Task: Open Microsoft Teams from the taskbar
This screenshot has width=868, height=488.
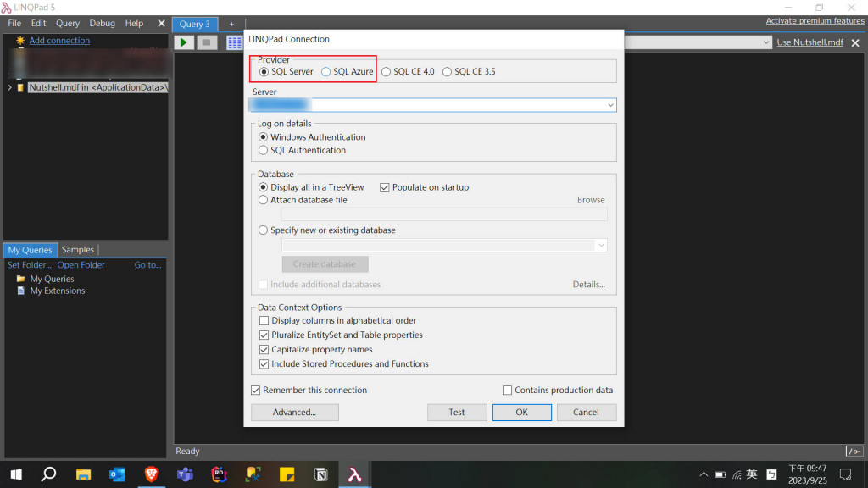Action: pyautogui.click(x=185, y=474)
